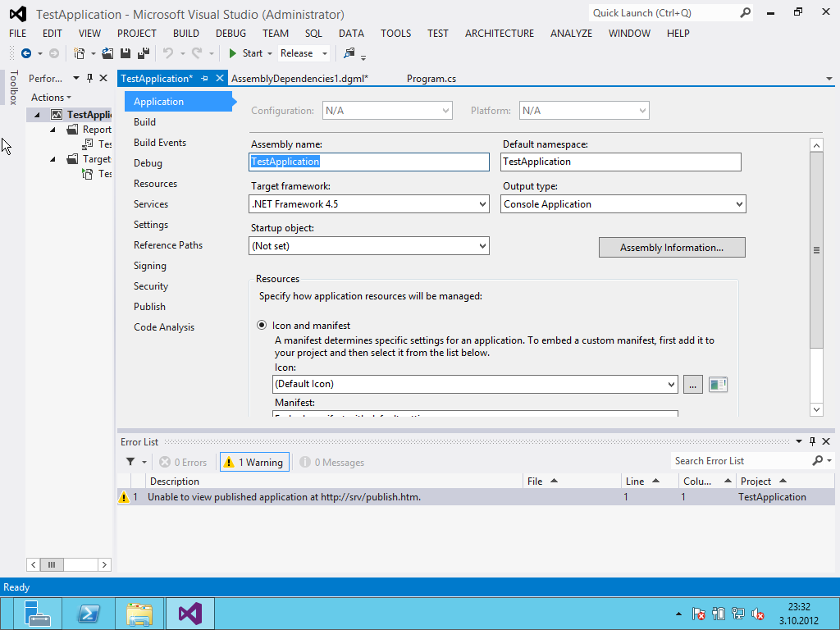Toggle the 1 Warning filter
This screenshot has height=630, width=840.
[x=254, y=463]
